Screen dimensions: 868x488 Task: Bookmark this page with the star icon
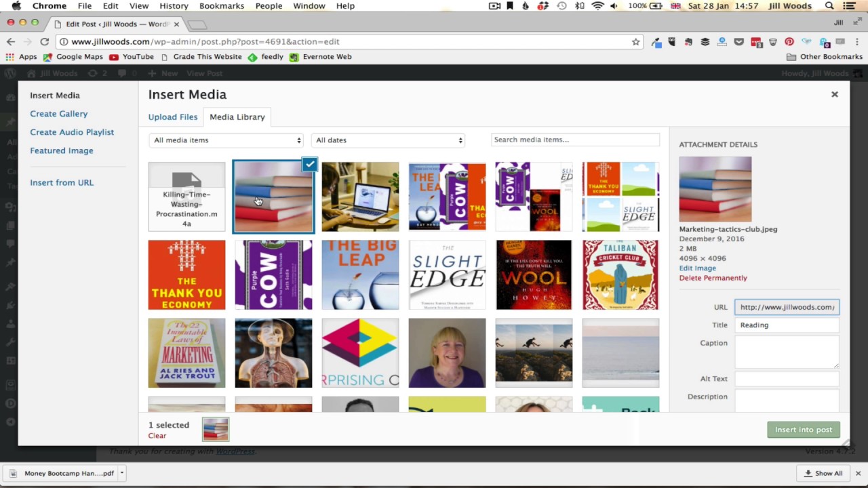click(635, 41)
